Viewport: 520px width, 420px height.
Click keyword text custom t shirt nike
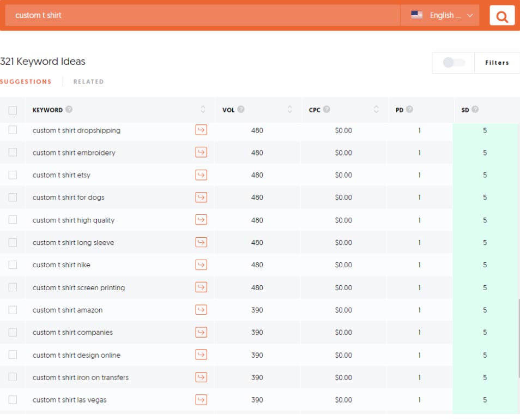(62, 265)
